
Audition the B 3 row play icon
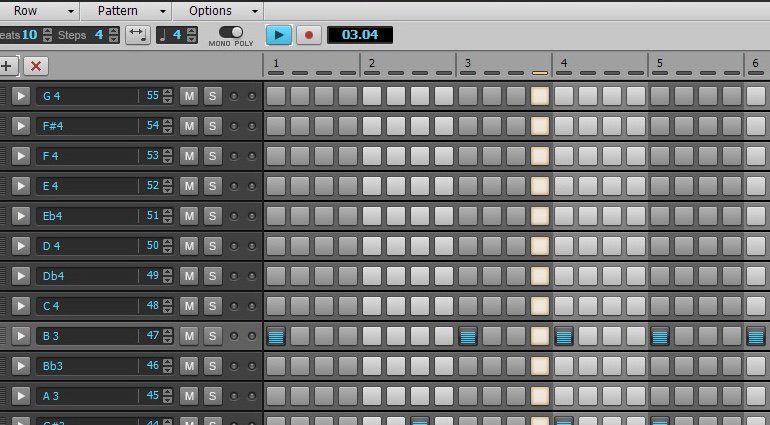[x=21, y=336]
